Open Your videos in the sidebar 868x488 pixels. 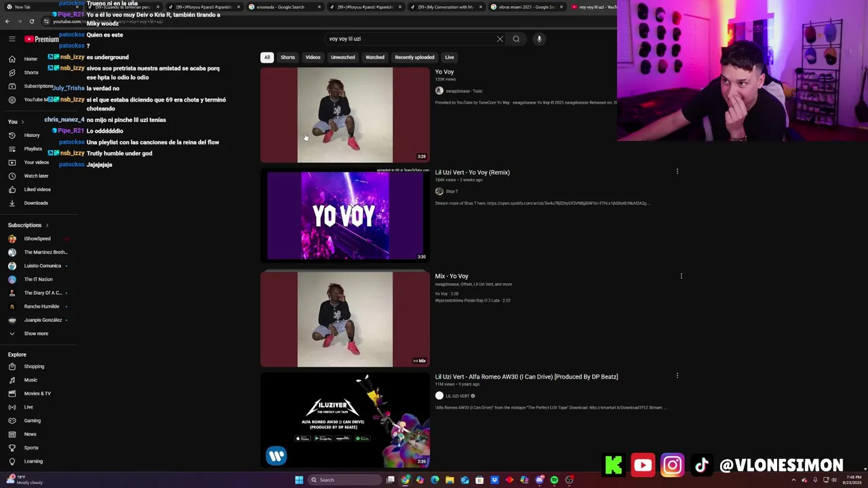coord(29,162)
